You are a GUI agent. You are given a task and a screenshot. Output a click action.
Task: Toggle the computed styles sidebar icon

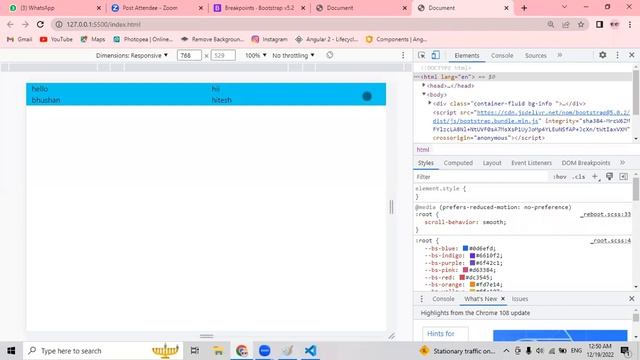623,176
